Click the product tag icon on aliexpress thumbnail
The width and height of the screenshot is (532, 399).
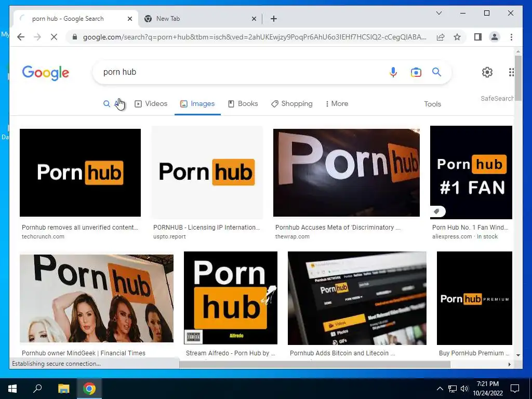[x=437, y=211]
